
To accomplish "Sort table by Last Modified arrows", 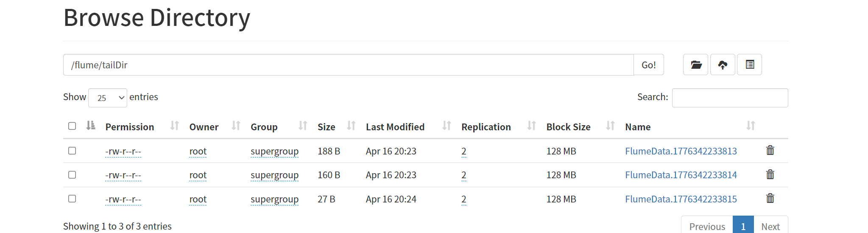I will click(x=447, y=126).
